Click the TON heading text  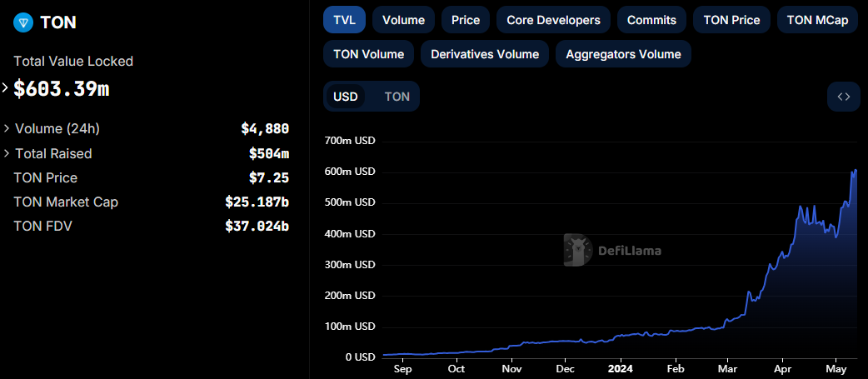(x=58, y=22)
